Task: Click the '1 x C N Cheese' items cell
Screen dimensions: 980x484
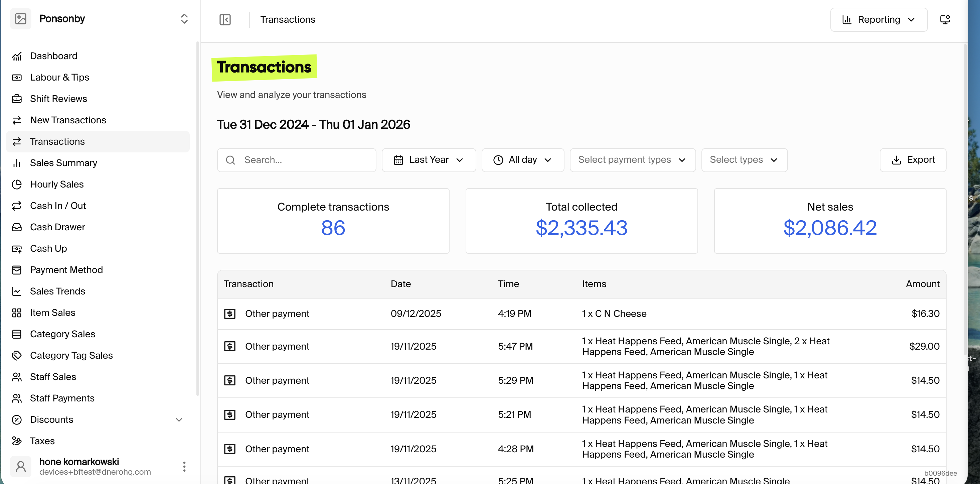Action: point(614,314)
